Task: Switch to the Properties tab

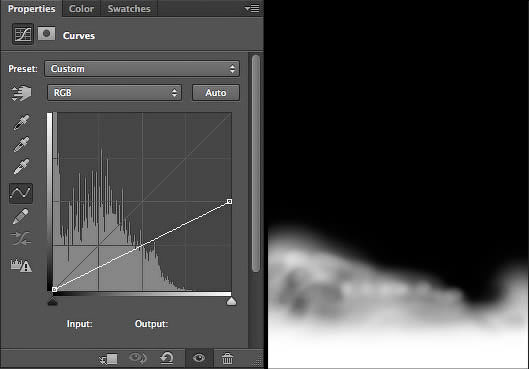Action: (31, 8)
